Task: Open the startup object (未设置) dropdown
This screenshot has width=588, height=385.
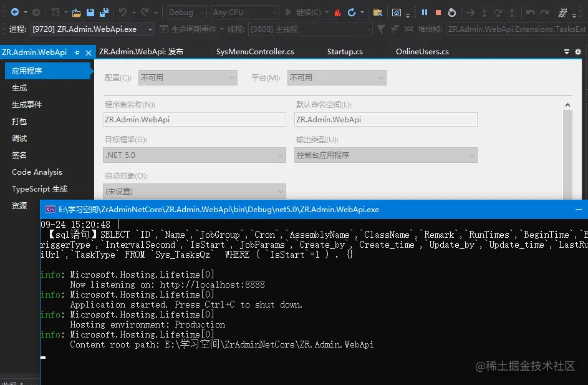Action: click(195, 192)
